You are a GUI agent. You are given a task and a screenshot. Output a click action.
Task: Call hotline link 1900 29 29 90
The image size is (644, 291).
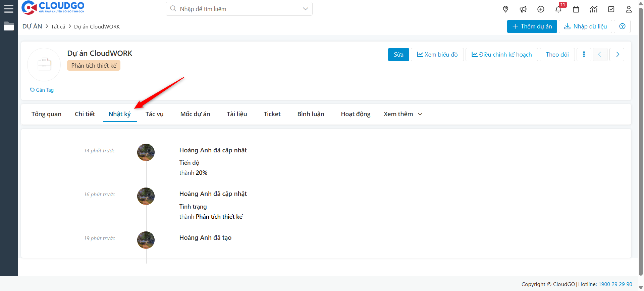tap(615, 284)
